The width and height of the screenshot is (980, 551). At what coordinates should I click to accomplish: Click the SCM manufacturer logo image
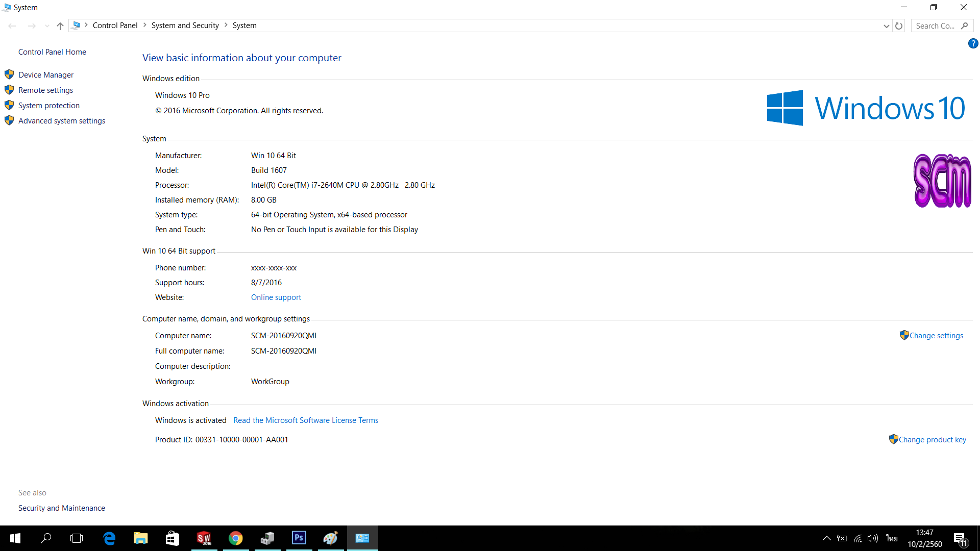[x=942, y=181]
